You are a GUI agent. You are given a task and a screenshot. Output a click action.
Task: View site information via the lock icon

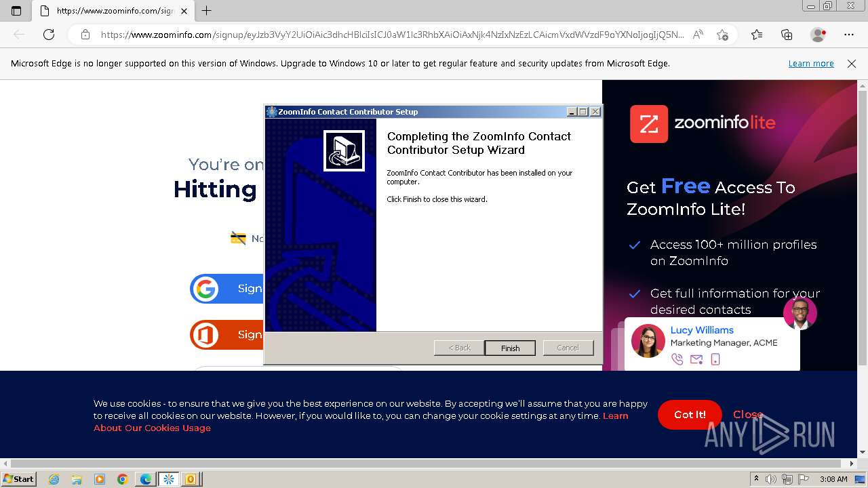(x=85, y=35)
